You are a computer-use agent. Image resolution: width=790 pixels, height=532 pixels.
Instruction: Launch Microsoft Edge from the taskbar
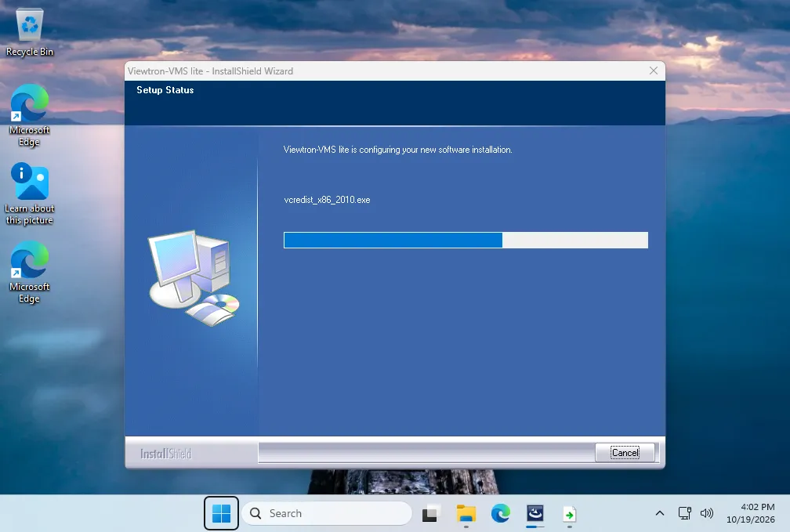click(x=500, y=514)
